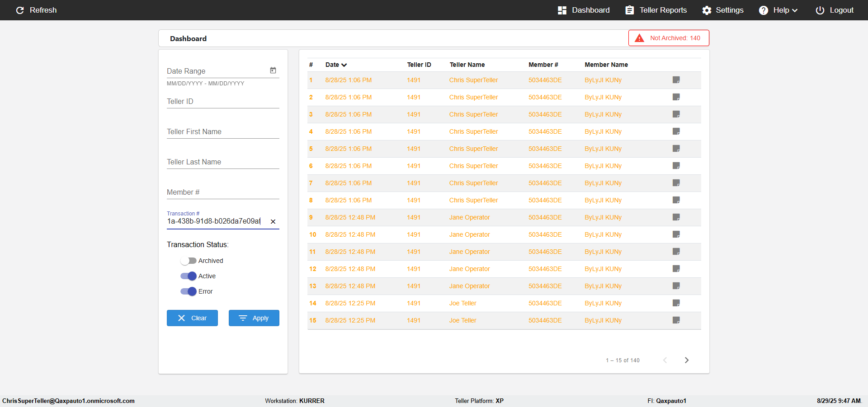Open the note icon for row 1
This screenshot has height=407, width=868.
tap(676, 80)
